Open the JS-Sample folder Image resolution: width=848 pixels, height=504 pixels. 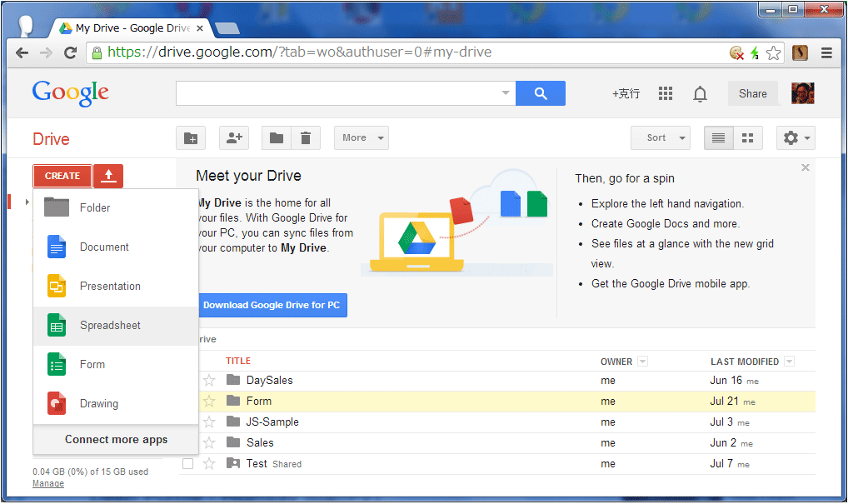[x=272, y=422]
